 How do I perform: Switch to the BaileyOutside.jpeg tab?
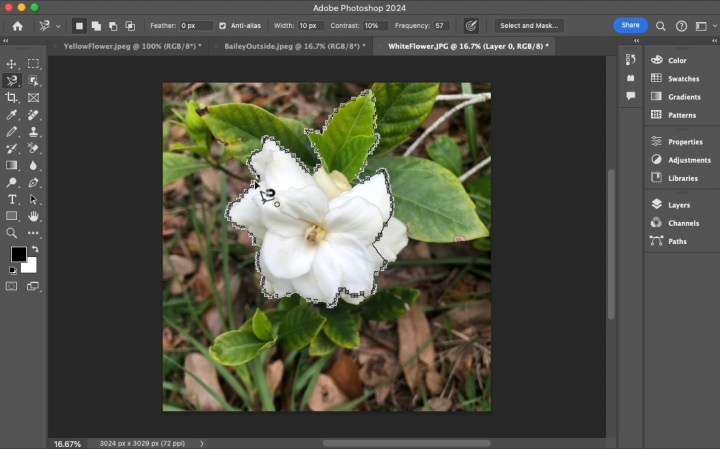pos(291,46)
